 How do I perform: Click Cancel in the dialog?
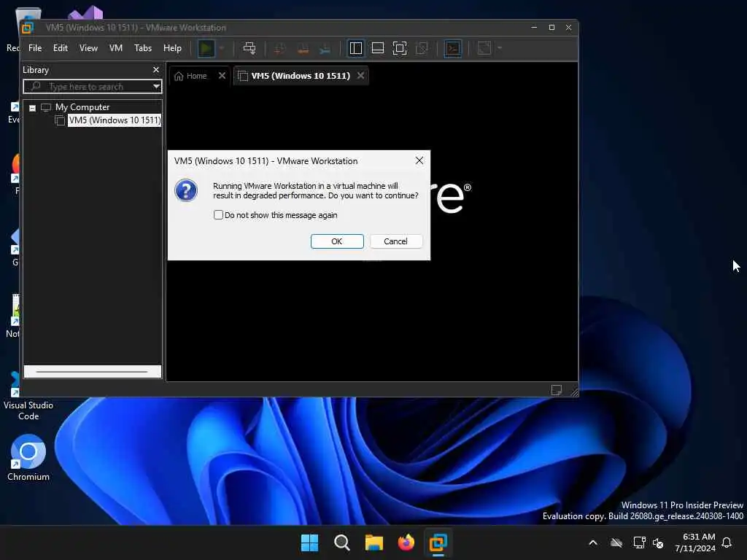tap(395, 241)
